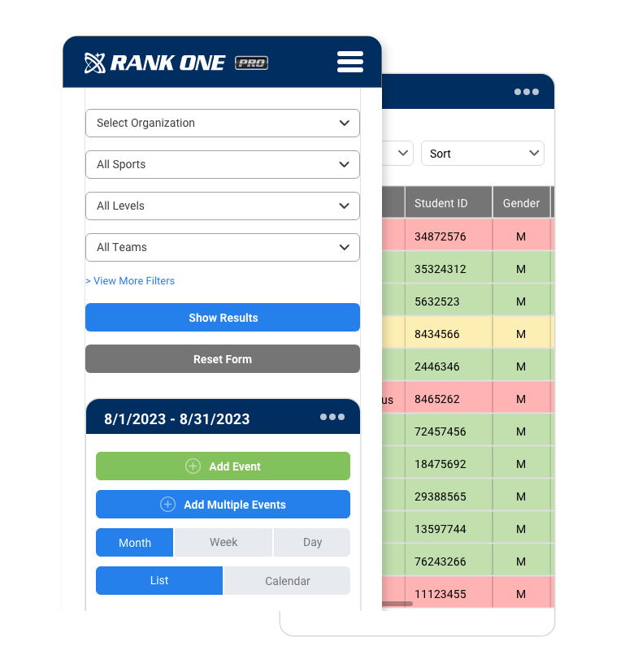Viewport: 625px width, 672px height.
Task: Click the View More Filters link
Action: (130, 281)
